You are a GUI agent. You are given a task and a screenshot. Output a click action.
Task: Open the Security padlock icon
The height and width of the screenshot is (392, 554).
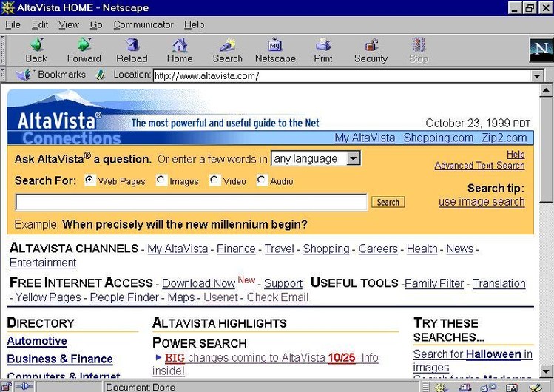tap(371, 46)
